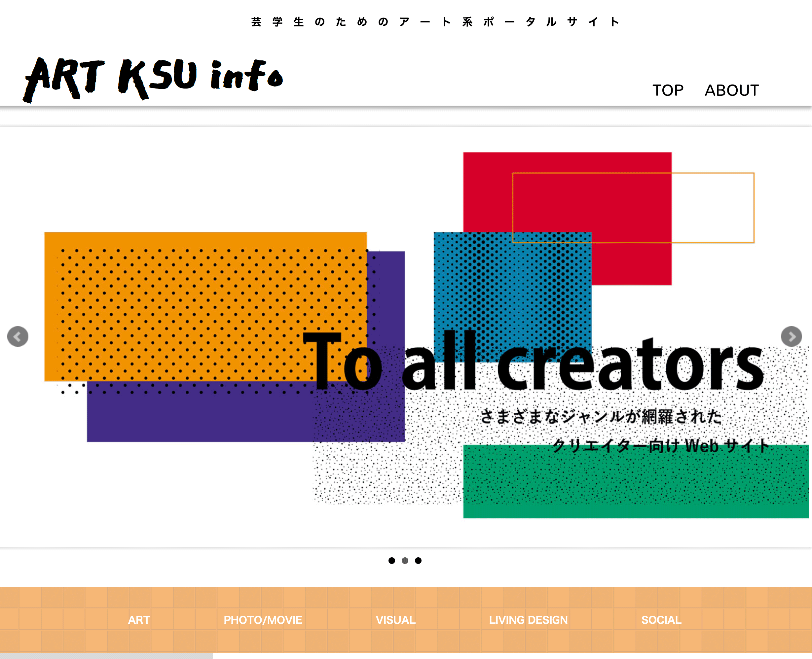812x659 pixels.
Task: Open the ABOUT navigation link
Action: (731, 90)
